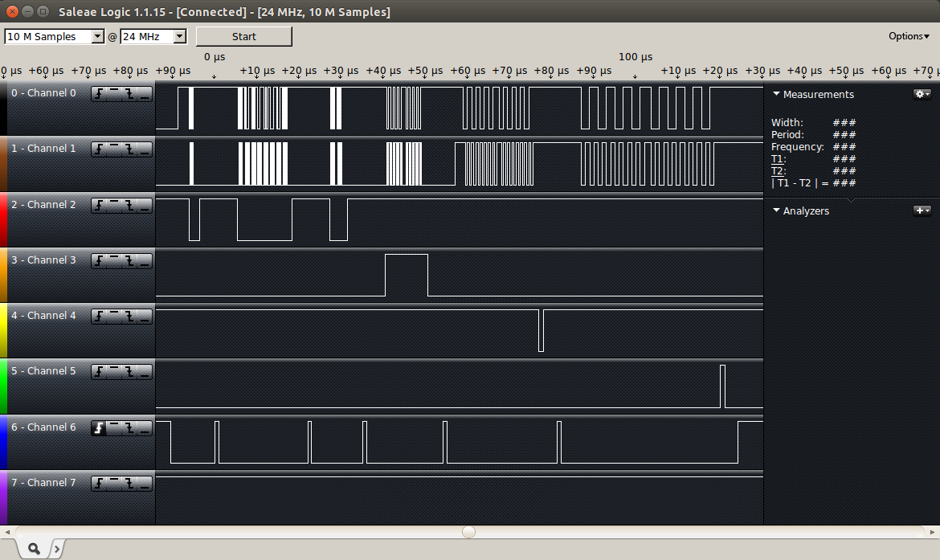Open the Options menu
The width and height of the screenshot is (940, 560).
click(909, 36)
